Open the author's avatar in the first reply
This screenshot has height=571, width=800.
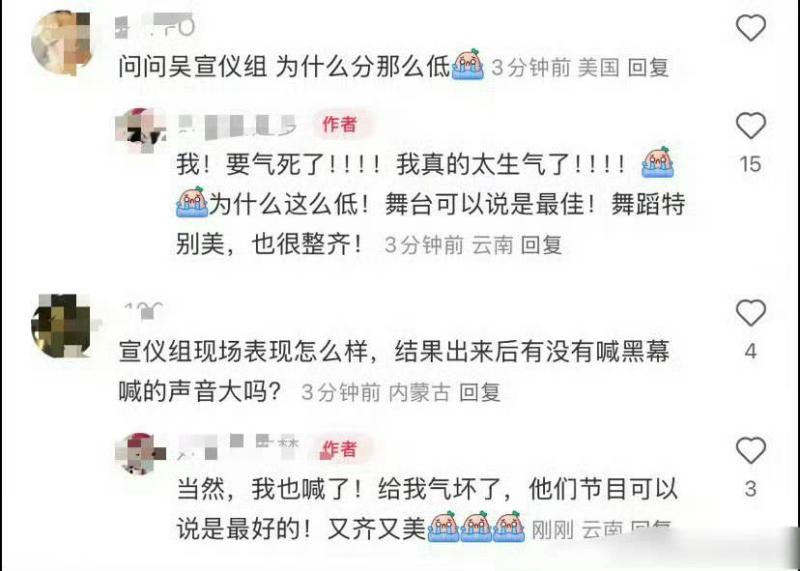coord(141,130)
